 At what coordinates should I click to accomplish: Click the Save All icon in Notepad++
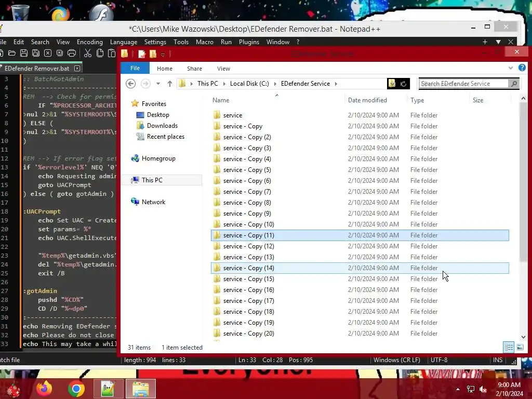pyautogui.click(x=36, y=54)
